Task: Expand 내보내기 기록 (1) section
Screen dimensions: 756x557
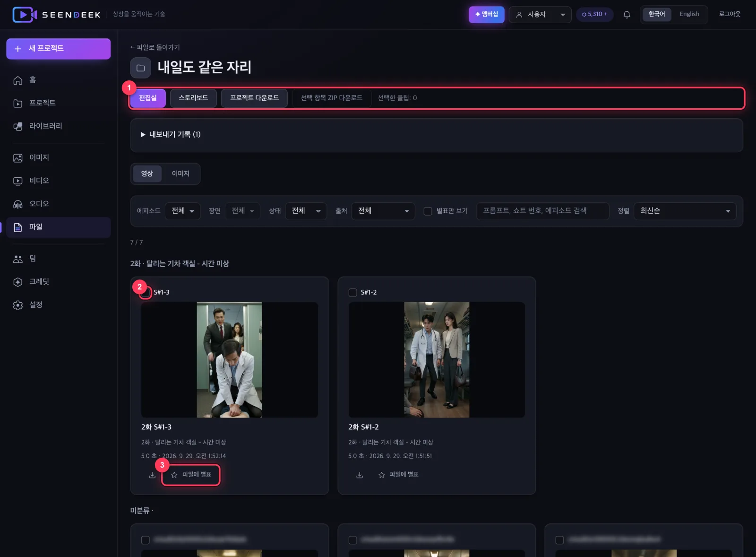Action: pos(171,135)
